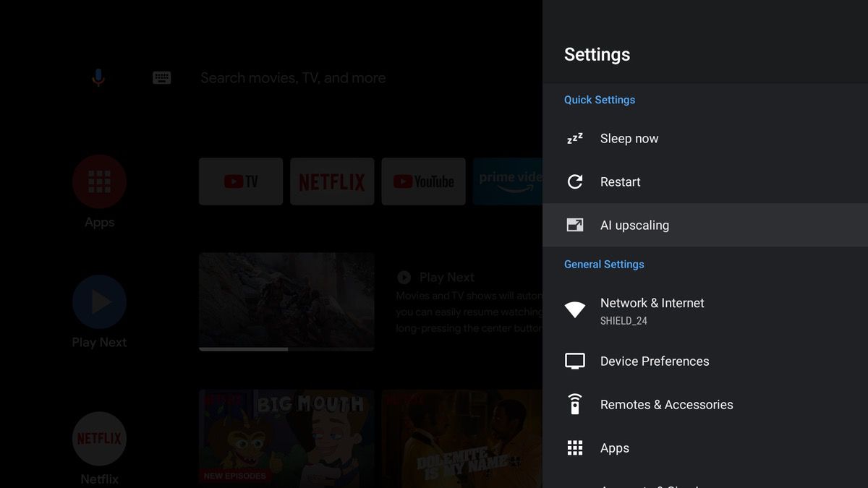This screenshot has width=868, height=488.
Task: Select the Sleep now text label
Action: click(629, 139)
